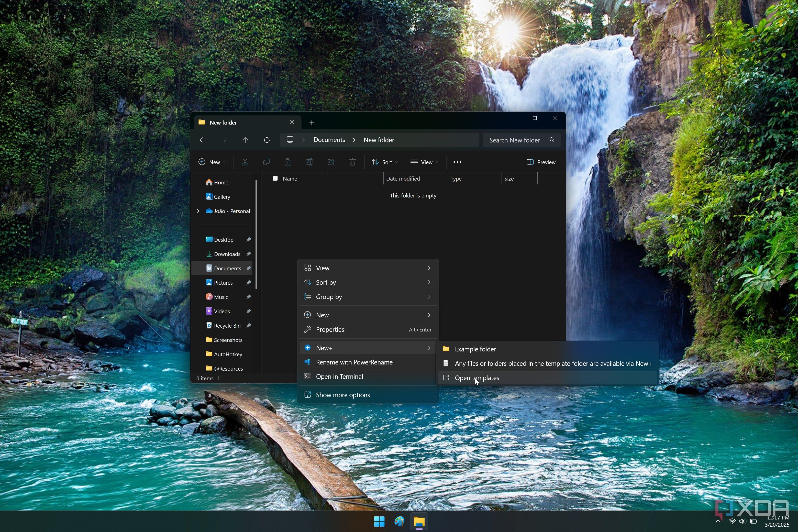798x532 pixels.
Task: Click the Rename icon in toolbar
Action: [309, 162]
